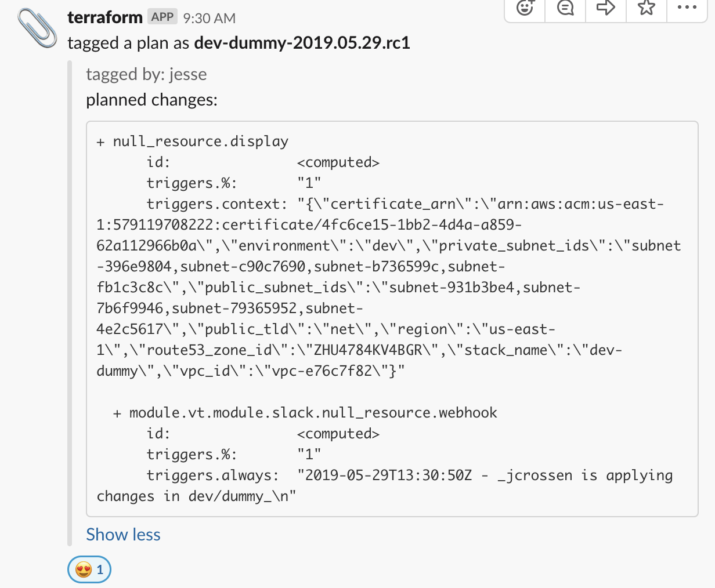Open the terraform app paperclip avatar
The image size is (715, 588).
coord(37,28)
